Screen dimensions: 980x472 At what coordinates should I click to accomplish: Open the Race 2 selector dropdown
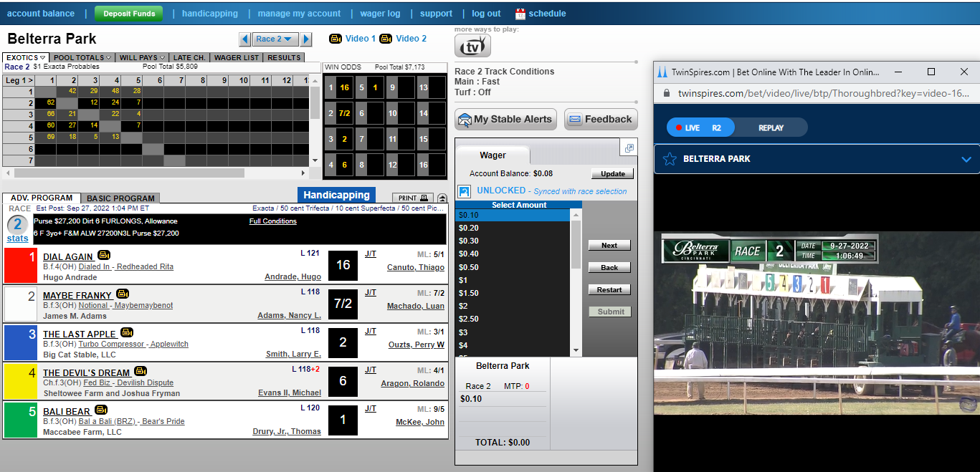tap(275, 39)
